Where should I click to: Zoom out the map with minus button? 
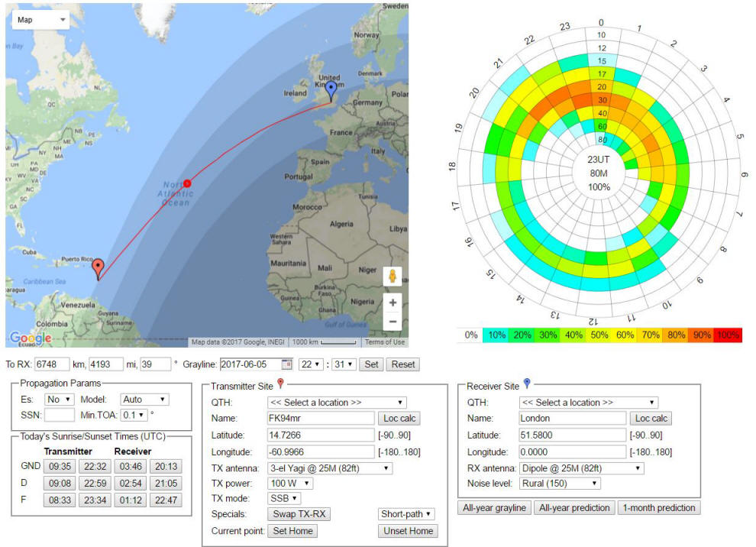point(393,322)
